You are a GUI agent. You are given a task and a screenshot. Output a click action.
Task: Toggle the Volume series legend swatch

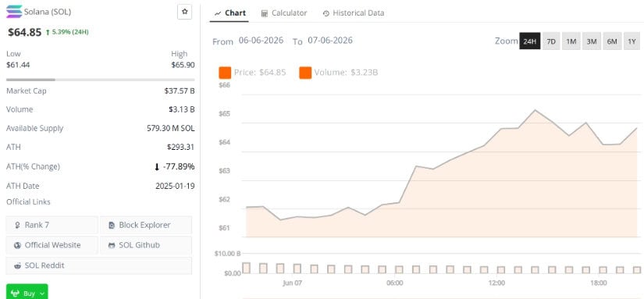click(305, 73)
